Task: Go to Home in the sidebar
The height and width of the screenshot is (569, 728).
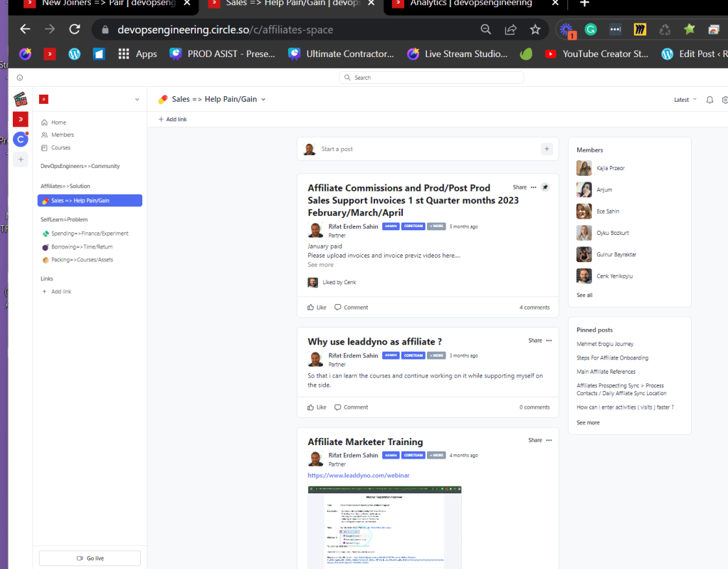Action: pos(54,122)
